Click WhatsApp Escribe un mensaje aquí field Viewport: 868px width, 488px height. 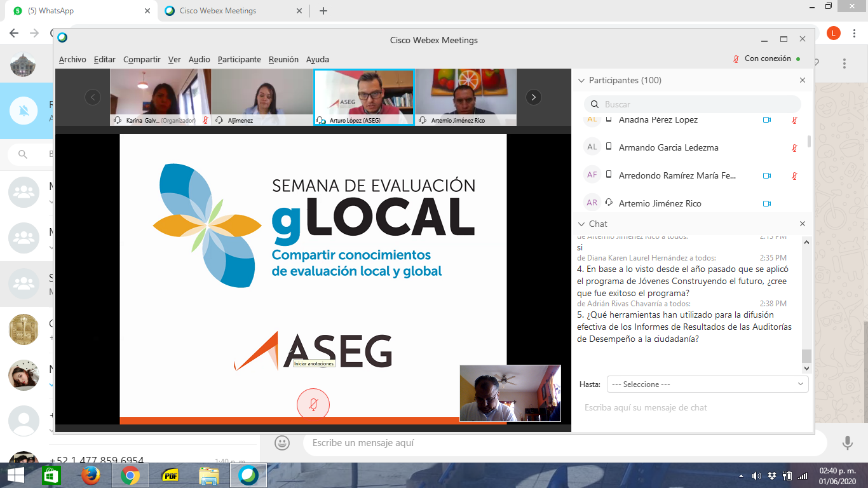(x=564, y=443)
